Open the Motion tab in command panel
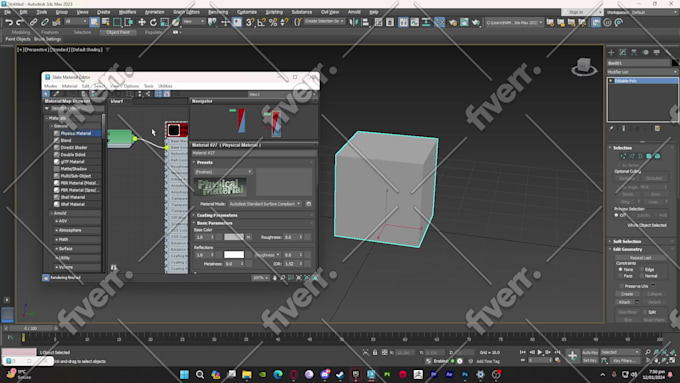Image resolution: width=680 pixels, height=383 pixels. click(x=645, y=52)
